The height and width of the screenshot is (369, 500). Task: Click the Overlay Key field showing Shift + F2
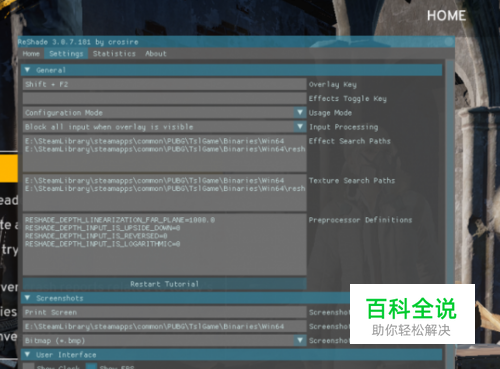pyautogui.click(x=165, y=84)
